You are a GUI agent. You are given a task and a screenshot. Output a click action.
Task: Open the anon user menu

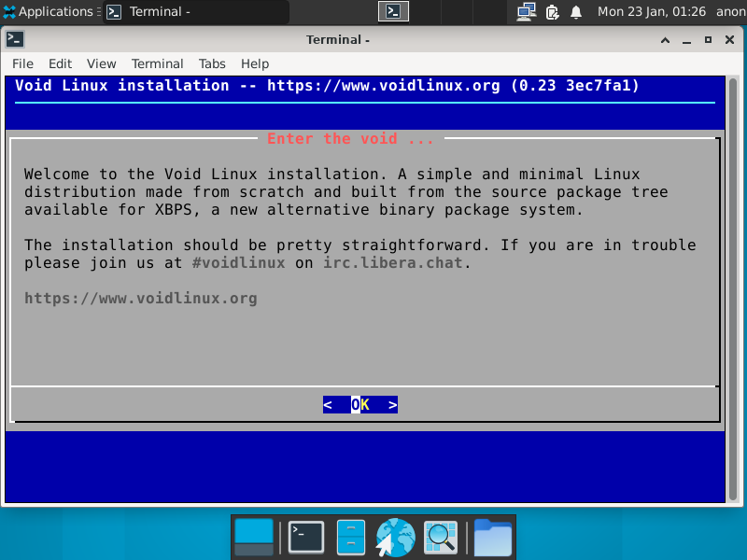point(731,11)
